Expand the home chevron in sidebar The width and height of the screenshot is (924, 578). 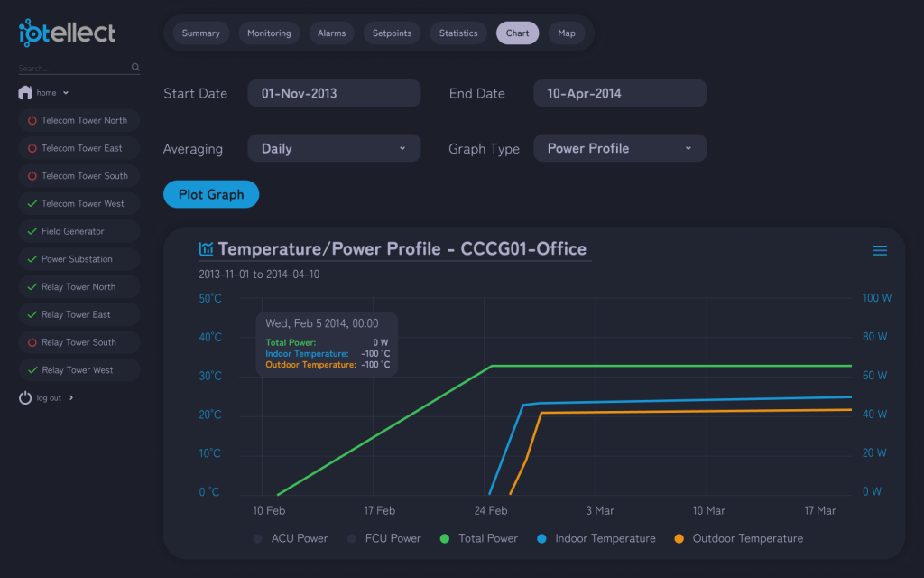point(66,93)
